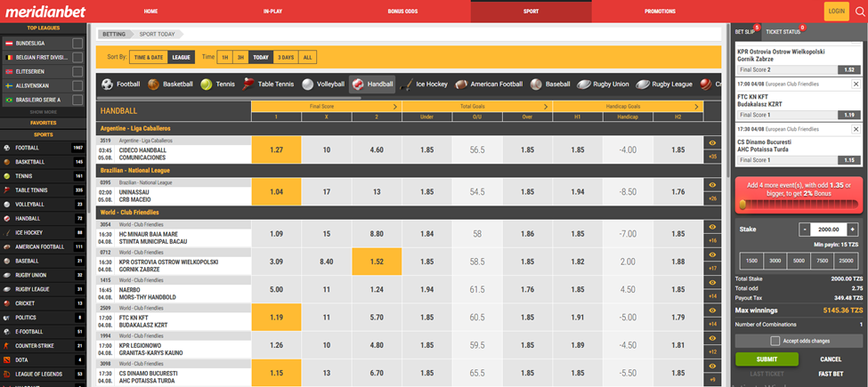Check the Allsvenskan league checkbox
Screen dimensions: 868x387
point(77,85)
